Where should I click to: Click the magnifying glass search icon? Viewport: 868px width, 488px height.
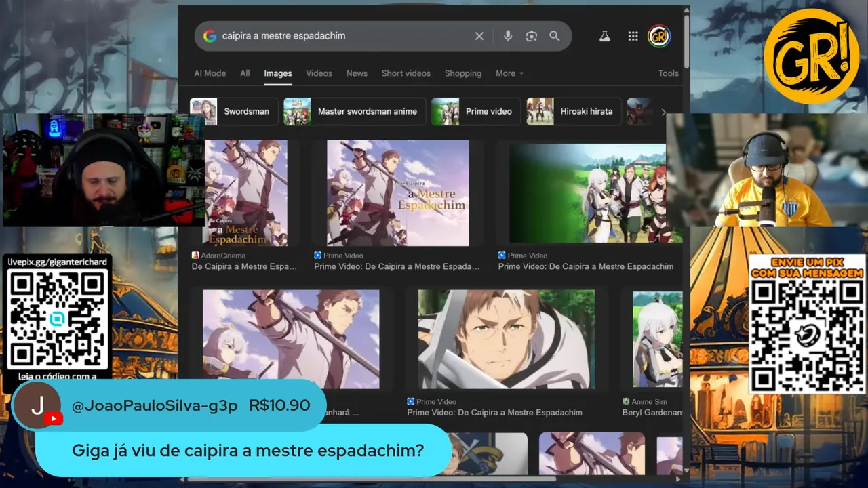(555, 36)
